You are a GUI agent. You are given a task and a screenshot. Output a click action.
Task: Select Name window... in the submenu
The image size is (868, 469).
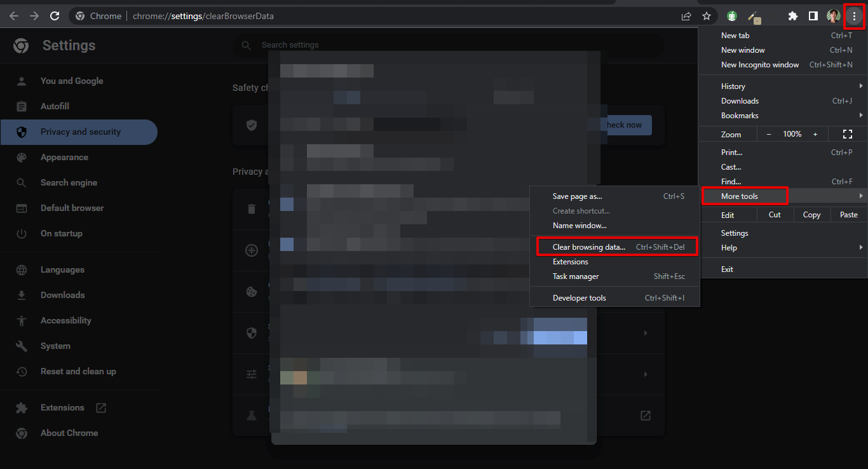pos(614,226)
